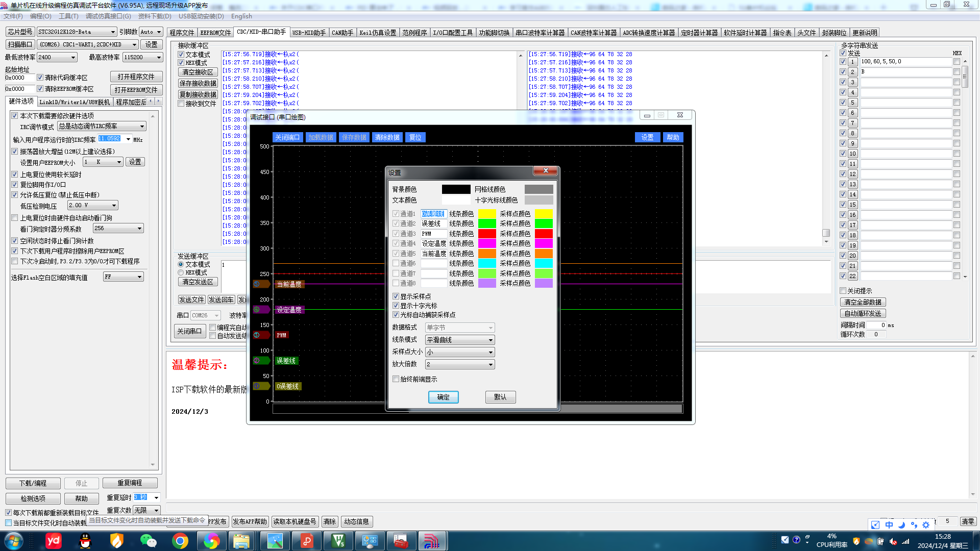980x551 pixels.
Task: Click help question-mark icon in tray
Action: pyautogui.click(x=796, y=540)
